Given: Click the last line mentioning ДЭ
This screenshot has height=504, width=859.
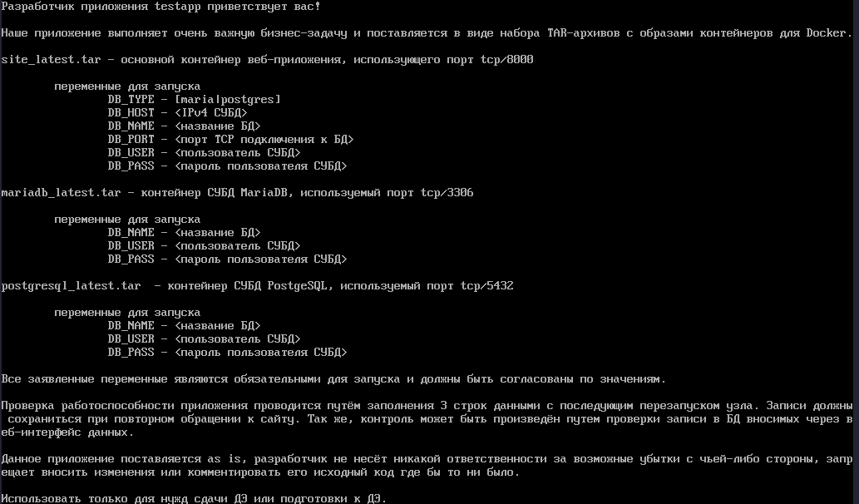Looking at the screenshot, I should point(194,498).
